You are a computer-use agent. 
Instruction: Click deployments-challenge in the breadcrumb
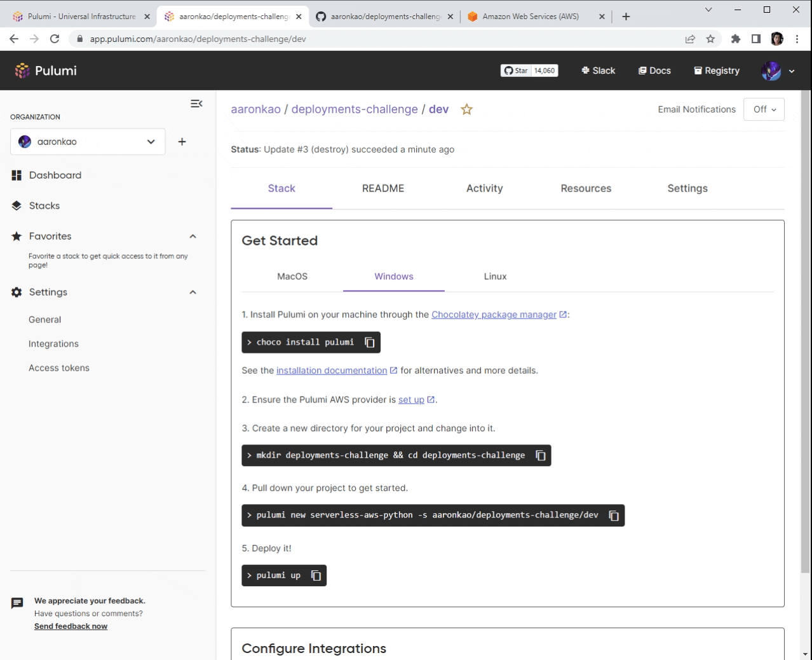point(355,109)
